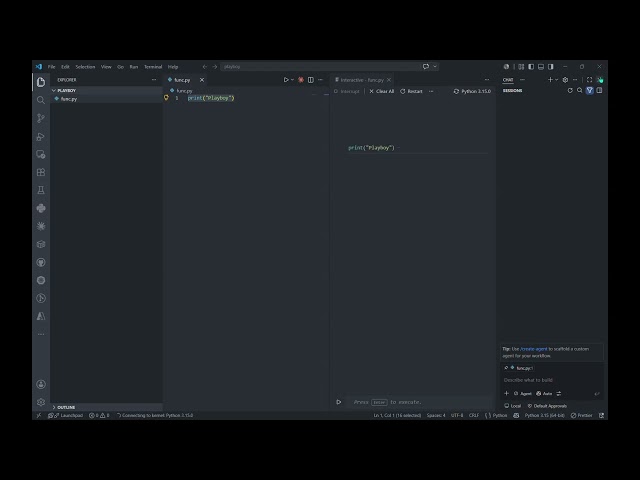Click Clear All in interactive toolbar
This screenshot has height=480, width=640.
click(382, 91)
